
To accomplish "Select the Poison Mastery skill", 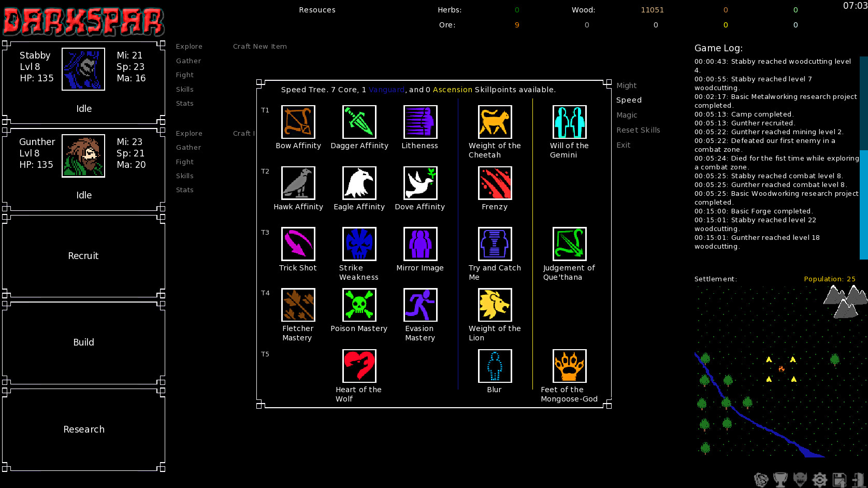I will point(359,305).
